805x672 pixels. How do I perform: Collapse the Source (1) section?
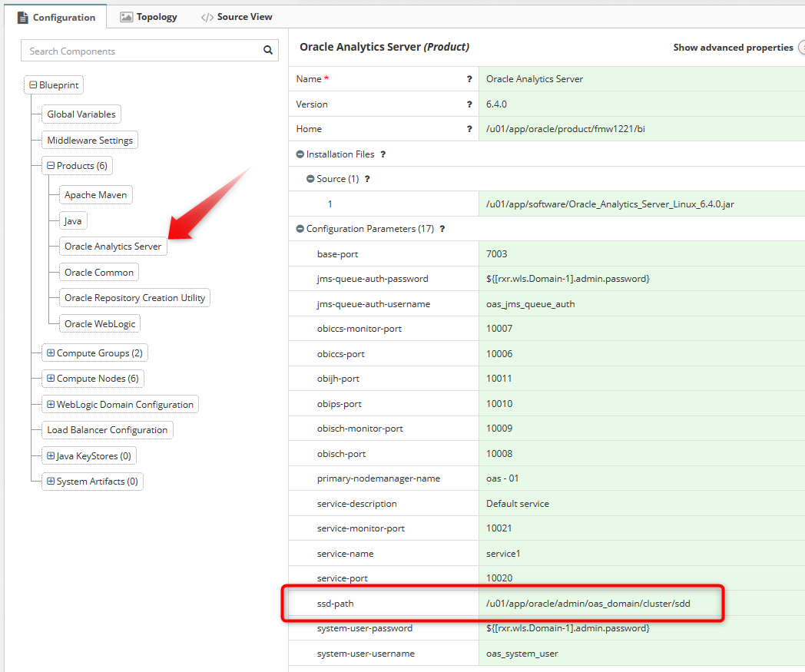coord(310,179)
